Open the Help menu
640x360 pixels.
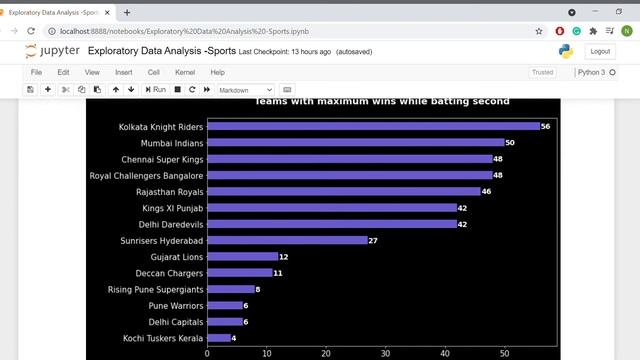[218, 72]
